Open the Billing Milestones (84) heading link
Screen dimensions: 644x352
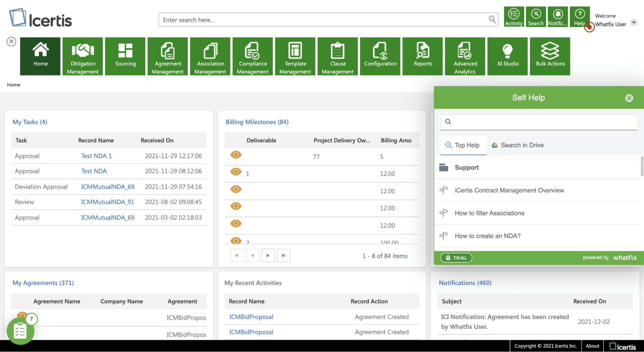click(257, 122)
